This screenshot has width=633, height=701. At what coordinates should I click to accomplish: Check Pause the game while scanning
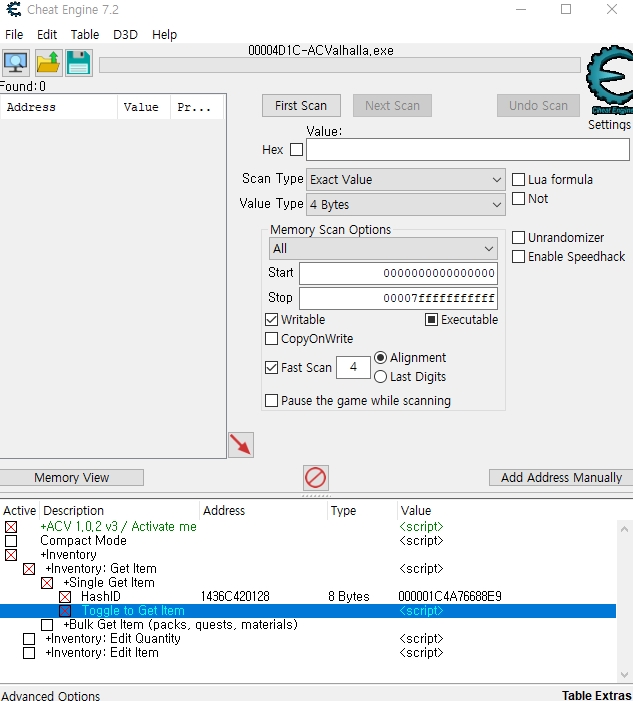(271, 401)
